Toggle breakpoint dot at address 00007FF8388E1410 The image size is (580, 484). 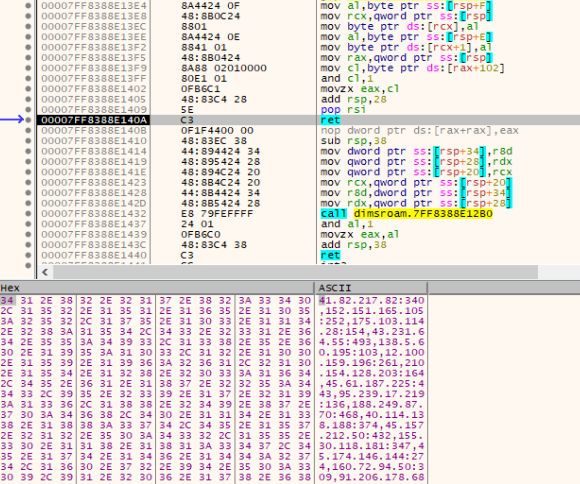[28, 141]
